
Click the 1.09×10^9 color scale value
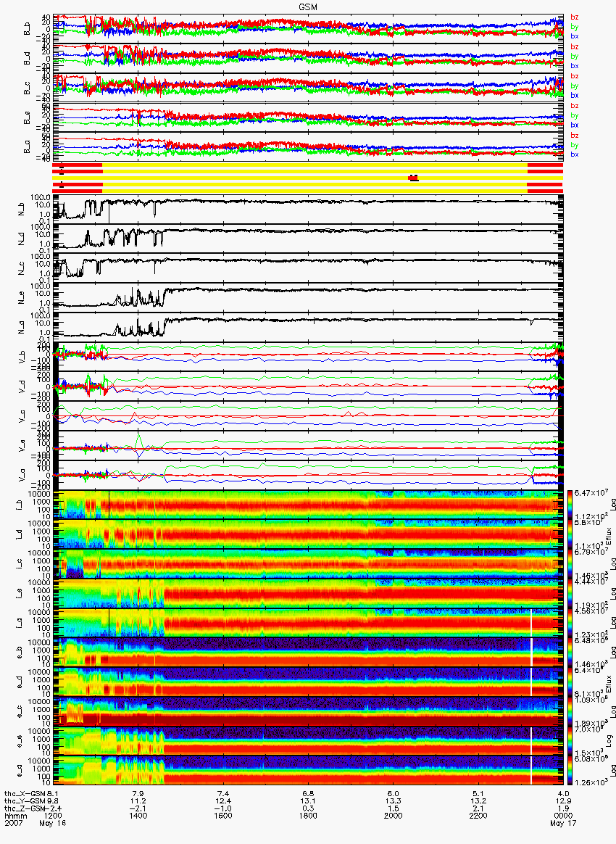click(x=591, y=700)
